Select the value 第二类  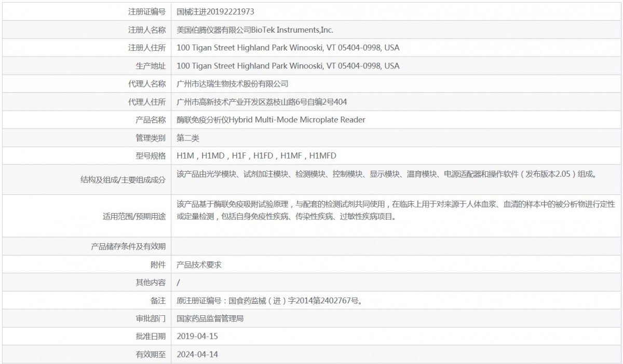[188, 138]
